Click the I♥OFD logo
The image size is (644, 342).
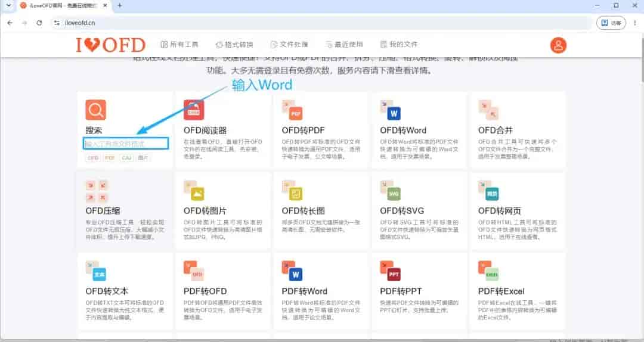111,45
